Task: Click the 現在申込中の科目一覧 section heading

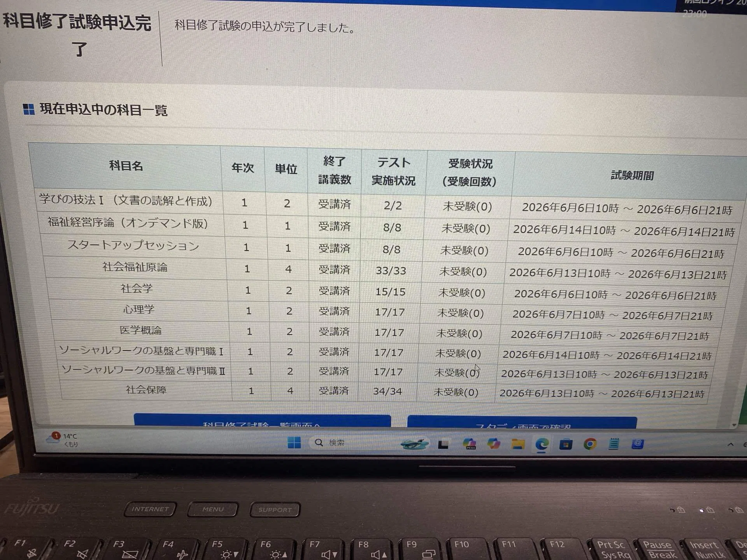Action: 103,110
